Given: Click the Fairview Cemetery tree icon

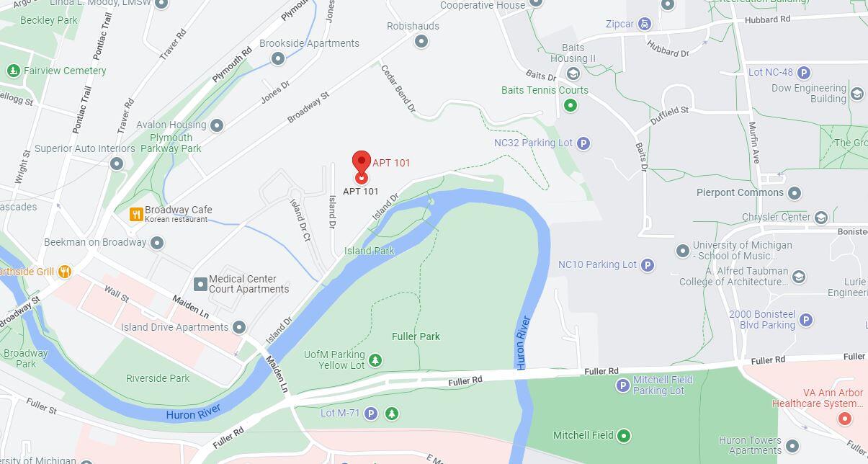Looking at the screenshot, I should tap(13, 71).
